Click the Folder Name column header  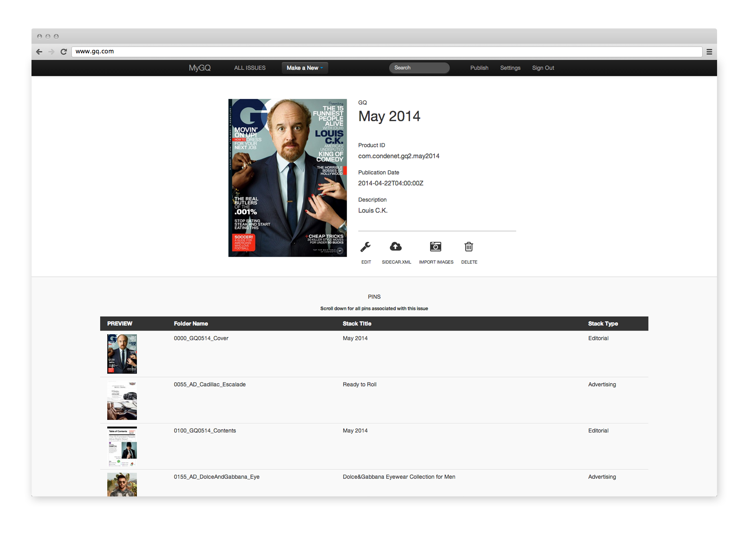click(x=191, y=324)
